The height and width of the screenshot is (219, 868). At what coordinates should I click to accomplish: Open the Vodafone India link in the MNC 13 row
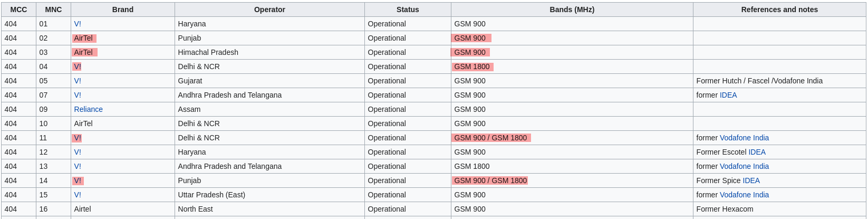click(x=744, y=166)
